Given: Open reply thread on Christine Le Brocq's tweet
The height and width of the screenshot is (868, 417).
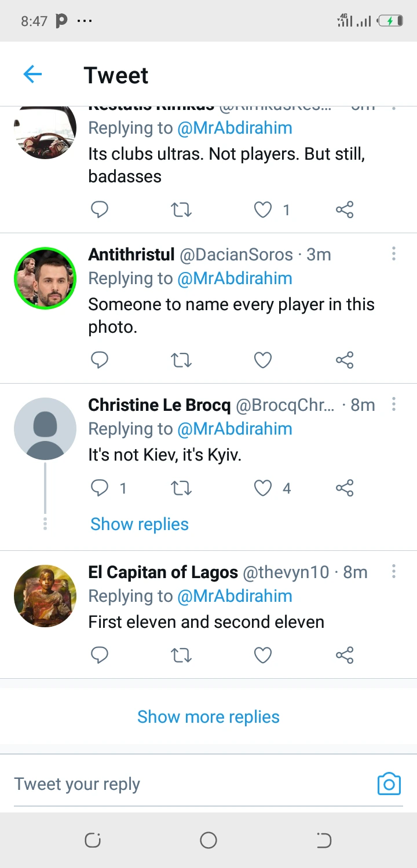Looking at the screenshot, I should pos(100,488).
